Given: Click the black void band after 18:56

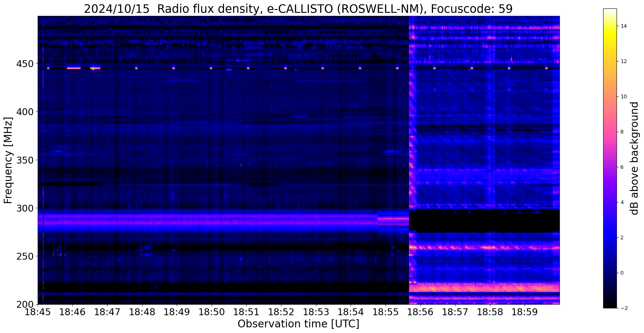Looking at the screenshot, I should (484, 221).
